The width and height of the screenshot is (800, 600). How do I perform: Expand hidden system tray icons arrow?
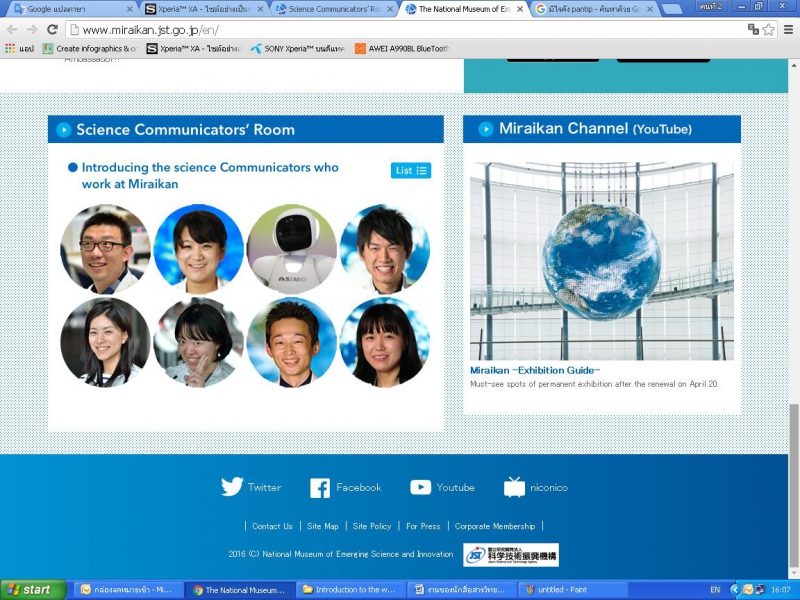[x=735, y=590]
